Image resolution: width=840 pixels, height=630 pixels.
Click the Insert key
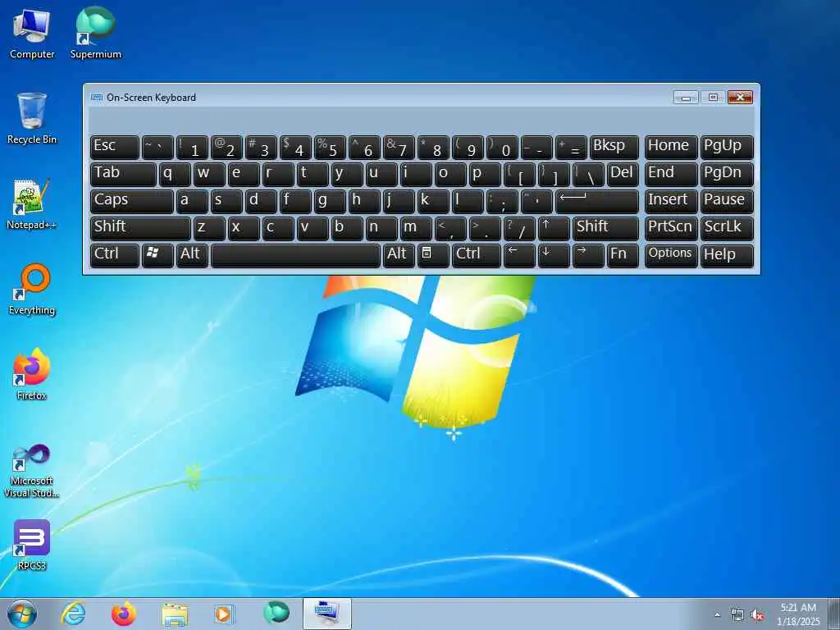click(x=671, y=202)
